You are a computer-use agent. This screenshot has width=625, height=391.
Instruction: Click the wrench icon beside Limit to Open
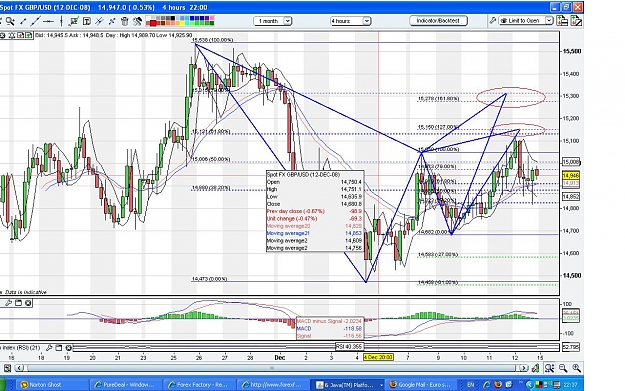point(492,20)
